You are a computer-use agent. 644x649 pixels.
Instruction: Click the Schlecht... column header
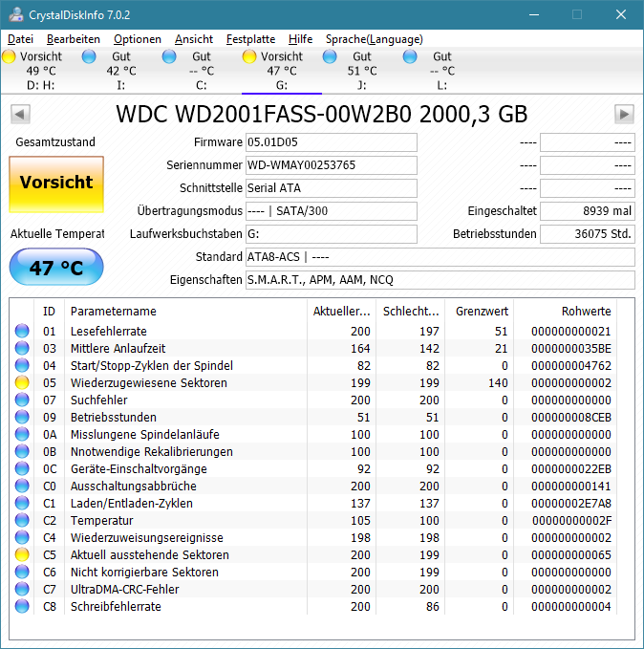pyautogui.click(x=410, y=312)
